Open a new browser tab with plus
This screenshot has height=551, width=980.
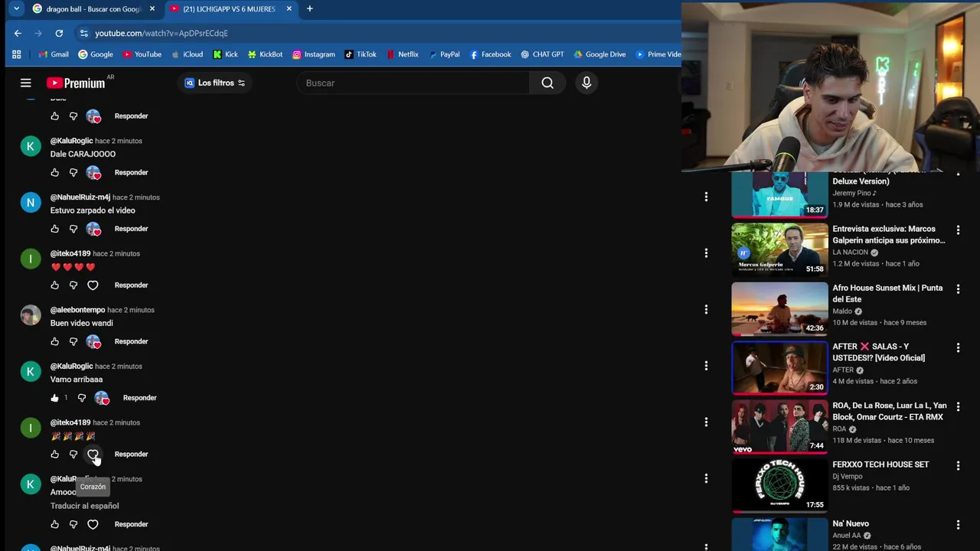tap(309, 8)
